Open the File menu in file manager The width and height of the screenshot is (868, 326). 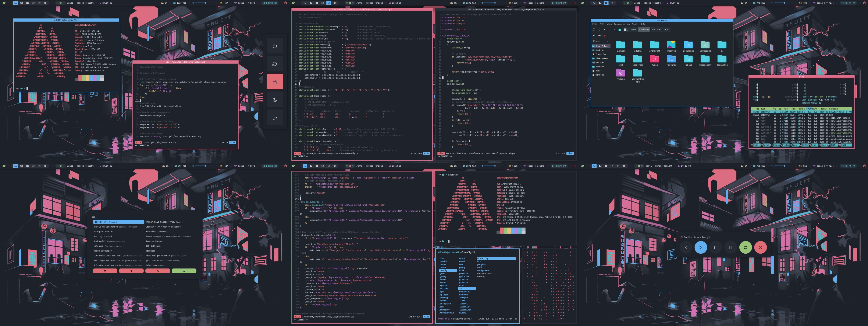click(x=595, y=24)
